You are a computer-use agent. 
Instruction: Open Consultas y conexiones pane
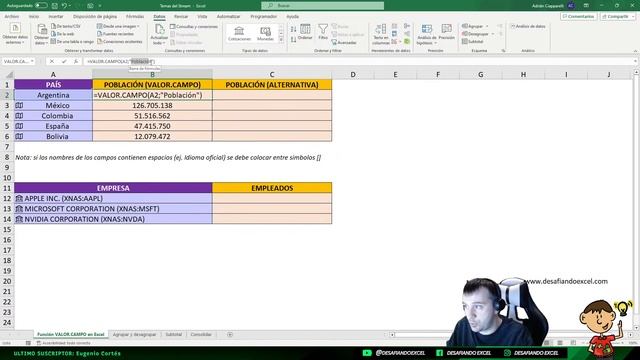(x=194, y=27)
